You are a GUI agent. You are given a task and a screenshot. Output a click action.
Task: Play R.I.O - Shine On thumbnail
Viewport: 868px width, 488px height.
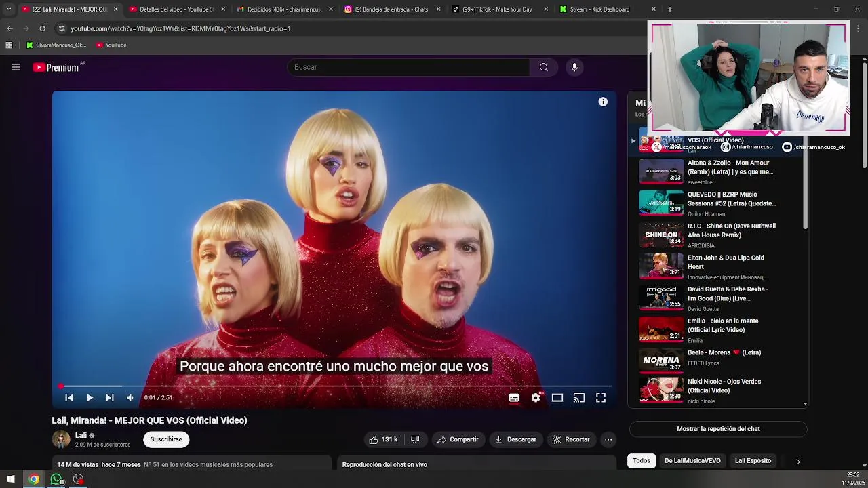pos(661,235)
